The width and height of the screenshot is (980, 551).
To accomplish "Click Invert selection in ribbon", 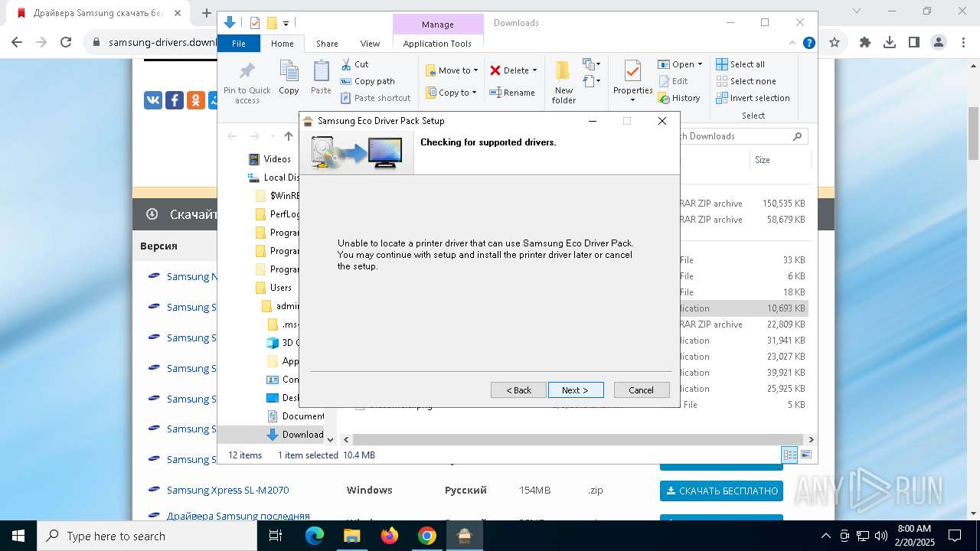I will pyautogui.click(x=753, y=98).
